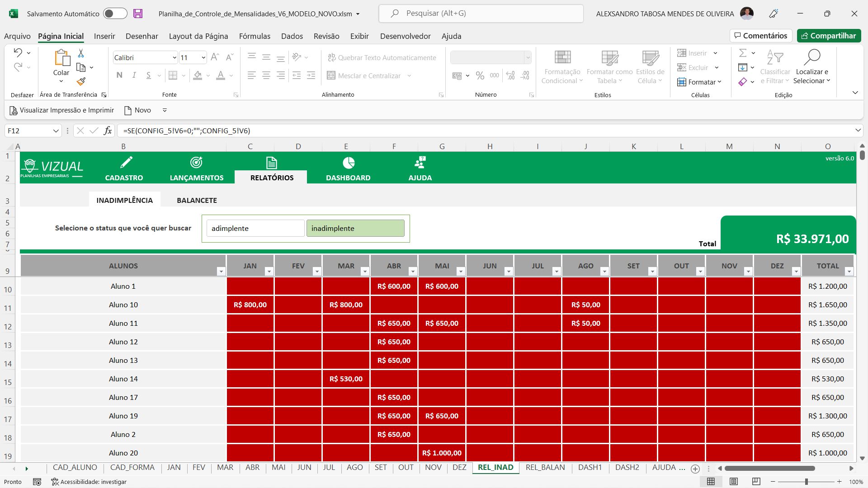
Task: Click the AutoSum sigma icon
Action: pos(742,53)
